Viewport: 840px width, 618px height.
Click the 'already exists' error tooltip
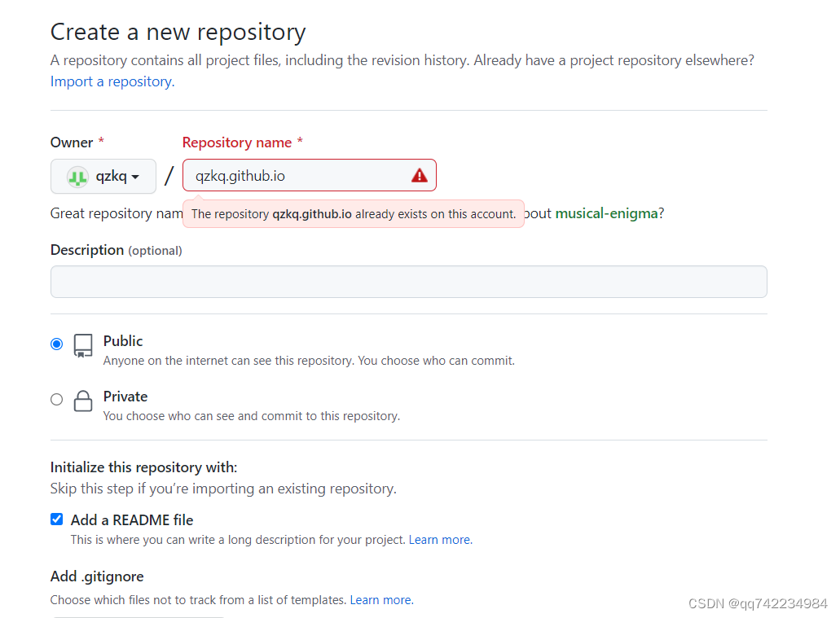click(x=353, y=214)
